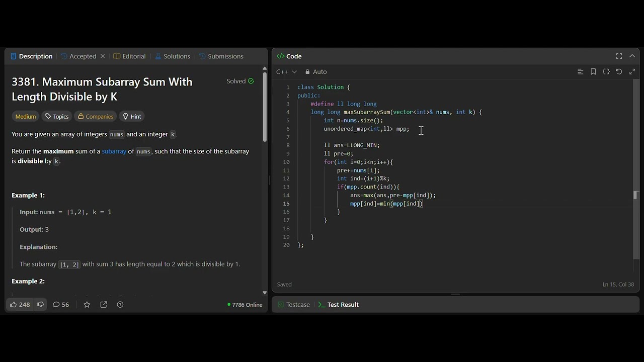Click the 'pre+=nums[i];' line
Image resolution: width=644 pixels, height=362 pixels.
pyautogui.click(x=358, y=170)
